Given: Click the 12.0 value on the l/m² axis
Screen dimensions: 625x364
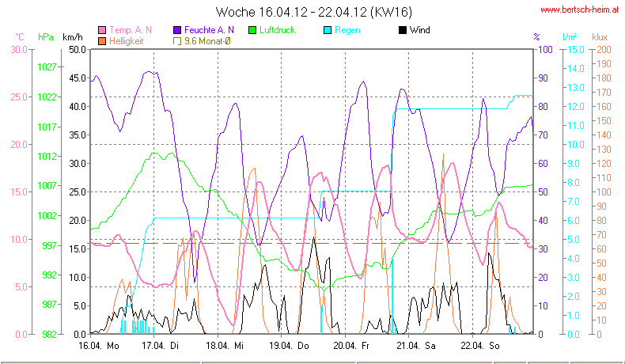Looking at the screenshot, I should click(576, 107).
